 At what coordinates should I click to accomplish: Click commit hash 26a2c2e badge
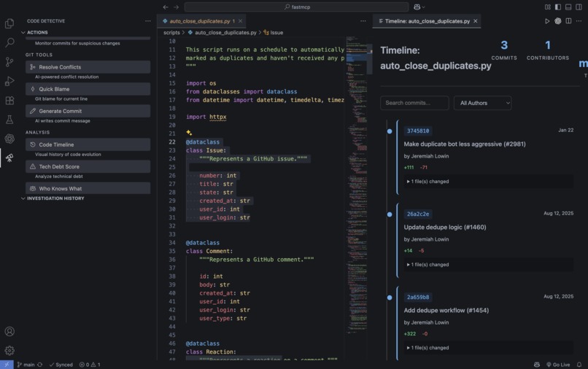tap(418, 214)
